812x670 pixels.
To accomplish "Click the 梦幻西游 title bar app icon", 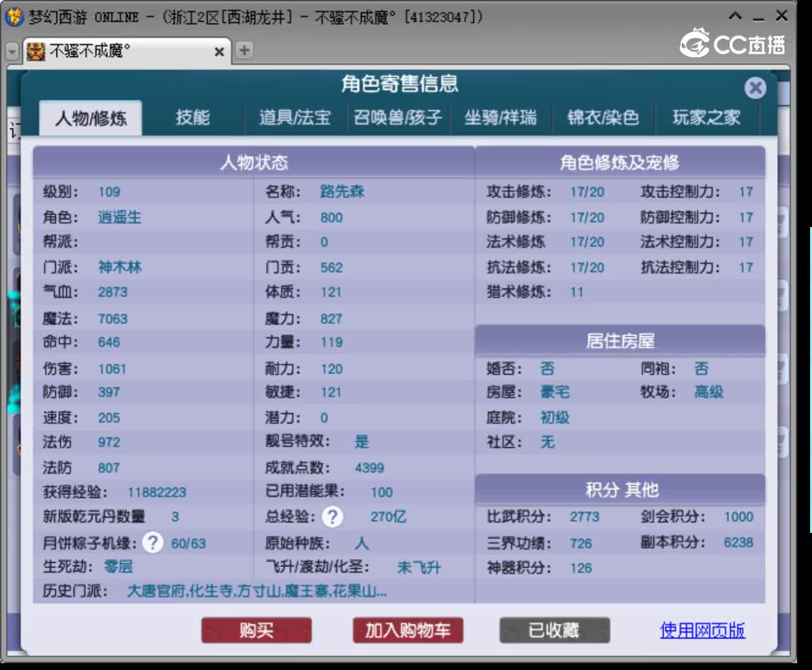I will point(13,16).
